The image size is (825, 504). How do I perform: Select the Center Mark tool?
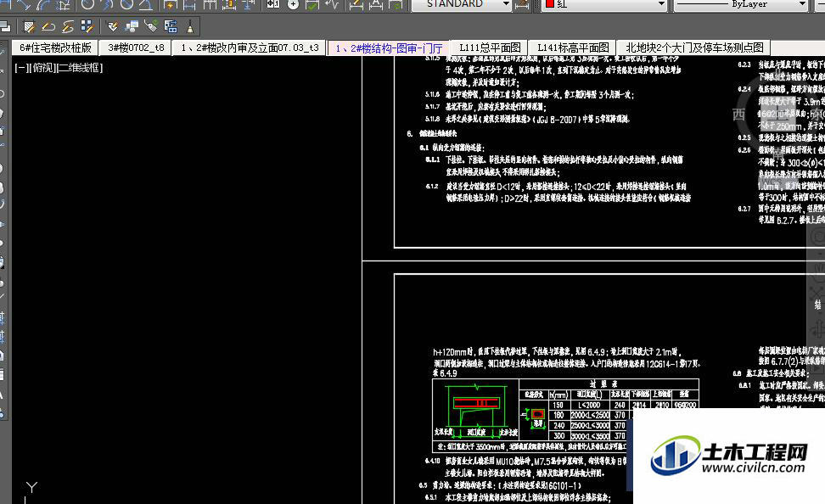pos(293,5)
